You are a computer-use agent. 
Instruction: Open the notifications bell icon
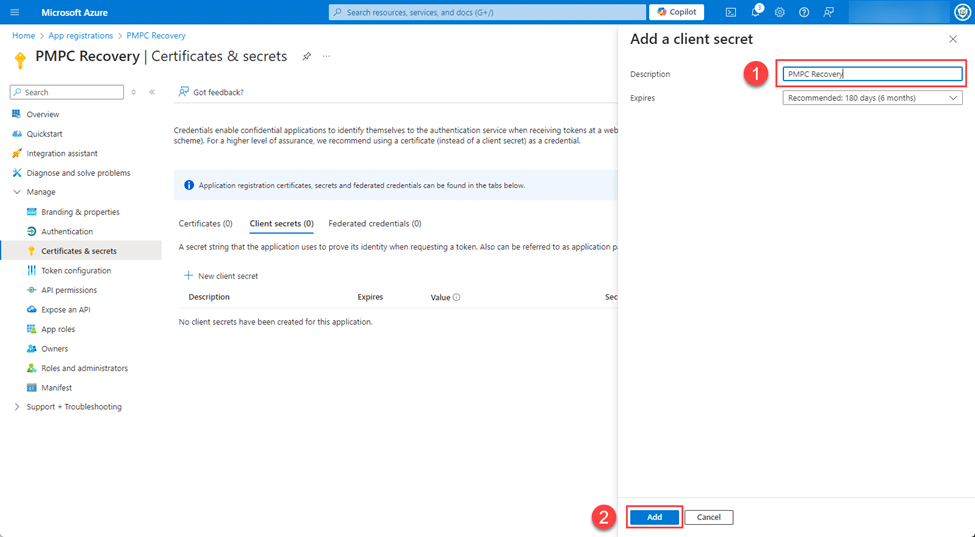tap(756, 12)
